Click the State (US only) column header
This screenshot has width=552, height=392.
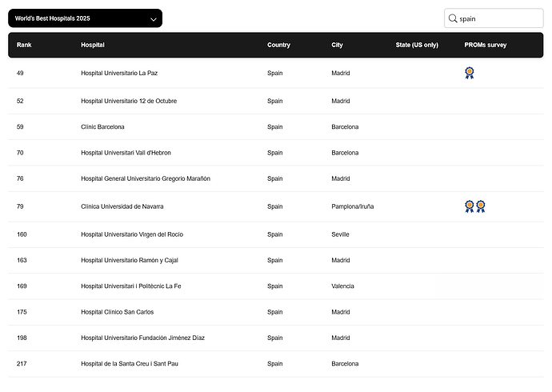(x=417, y=45)
